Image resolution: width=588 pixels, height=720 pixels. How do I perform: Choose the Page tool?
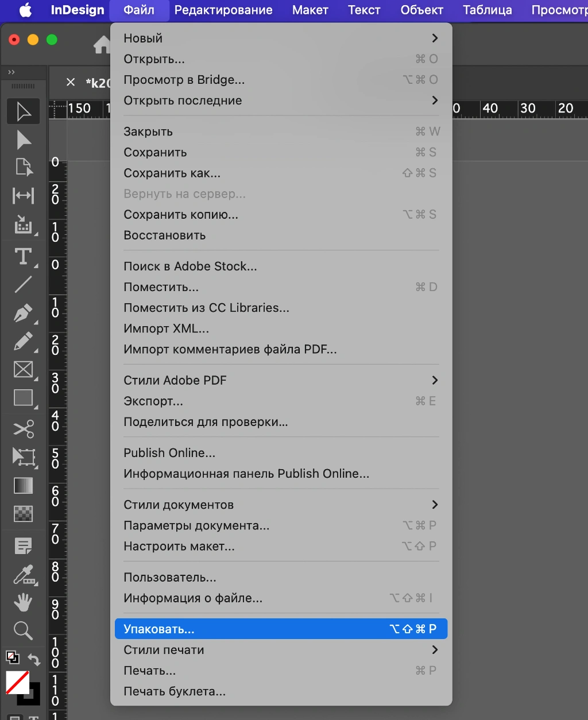[x=24, y=168]
